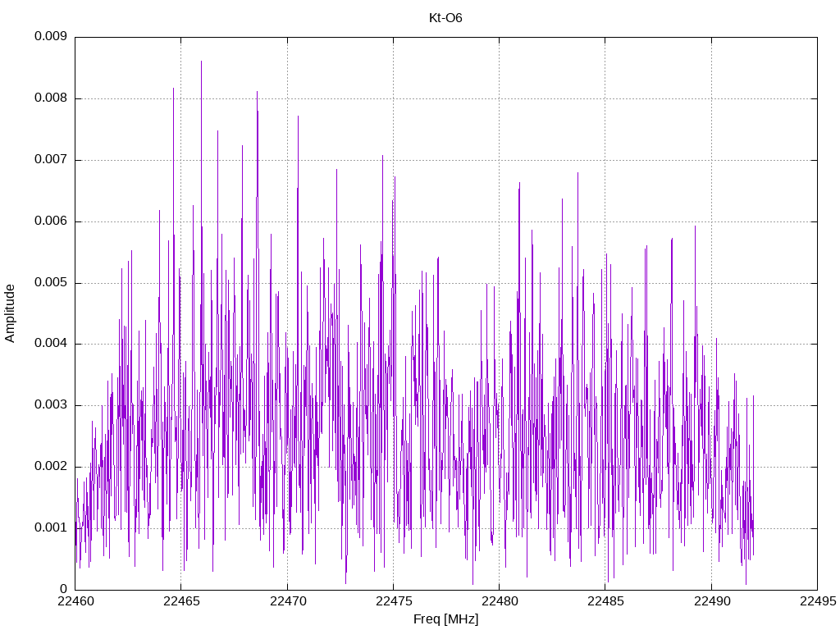The image size is (840, 630).
Task: Select the Freq [MHz] x-axis label
Action: coord(445,619)
